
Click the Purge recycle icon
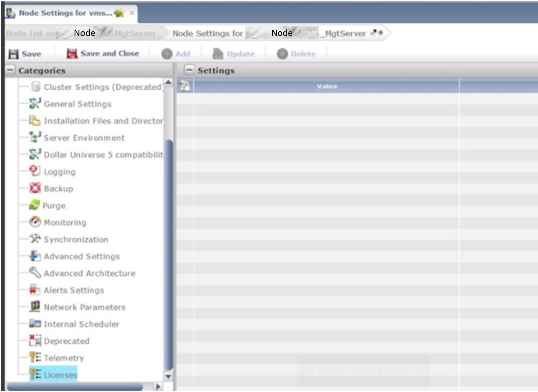click(34, 205)
